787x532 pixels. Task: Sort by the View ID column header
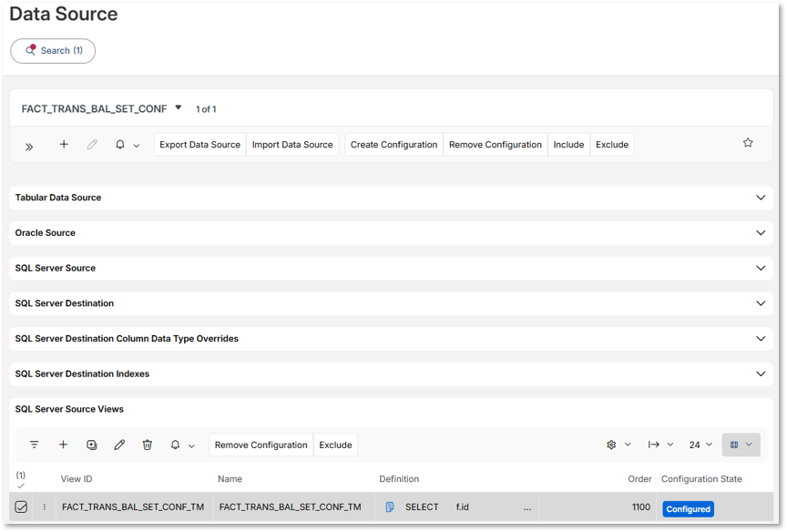77,479
